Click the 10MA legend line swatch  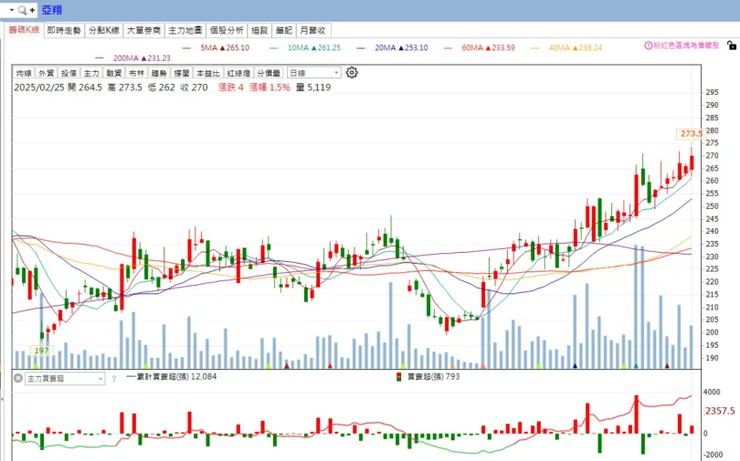274,48
